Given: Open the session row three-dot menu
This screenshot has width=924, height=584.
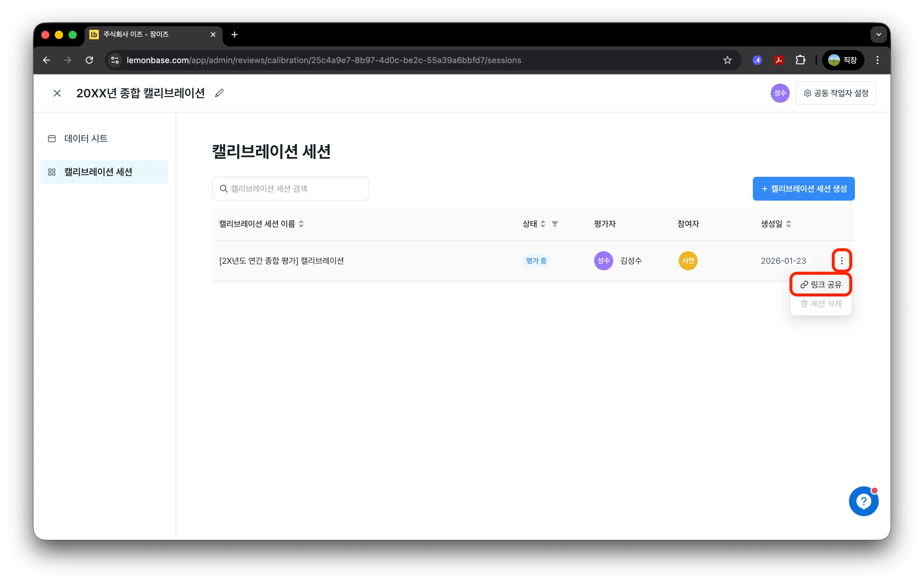Looking at the screenshot, I should tap(842, 261).
